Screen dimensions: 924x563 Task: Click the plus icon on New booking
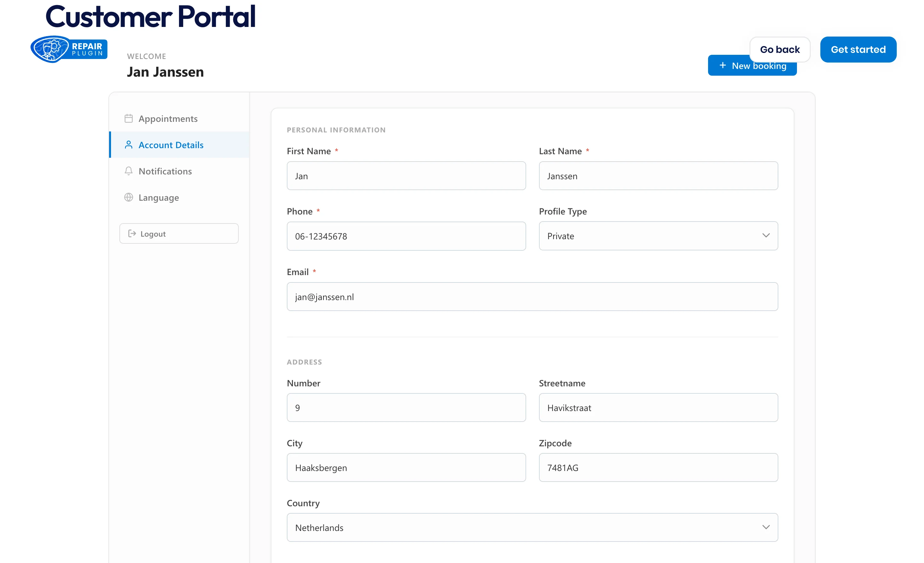[723, 65]
